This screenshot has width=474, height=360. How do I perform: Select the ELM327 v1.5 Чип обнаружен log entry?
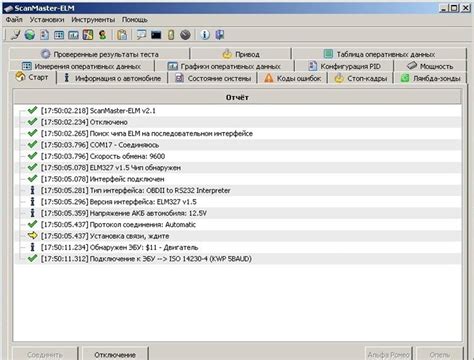[238, 168]
